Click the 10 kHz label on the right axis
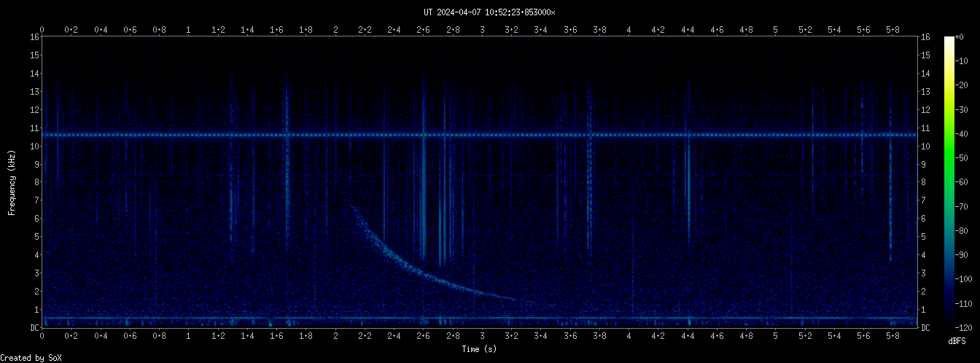 (925, 147)
